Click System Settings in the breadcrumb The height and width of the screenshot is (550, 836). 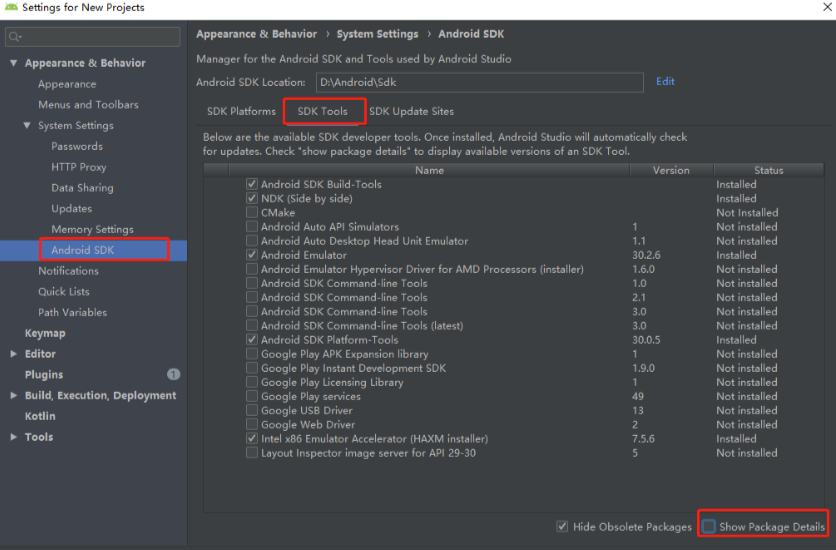coord(377,34)
